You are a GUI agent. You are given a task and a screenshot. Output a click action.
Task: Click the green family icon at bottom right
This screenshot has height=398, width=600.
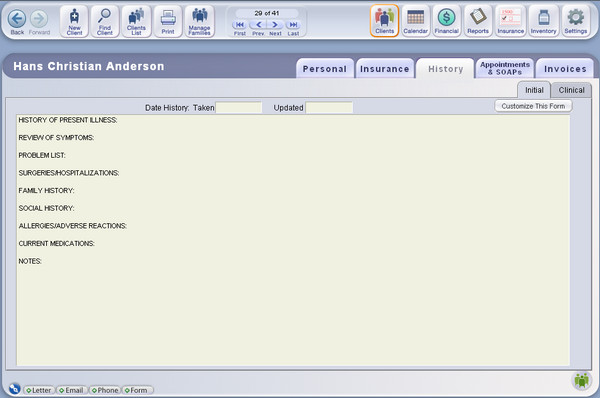(582, 380)
